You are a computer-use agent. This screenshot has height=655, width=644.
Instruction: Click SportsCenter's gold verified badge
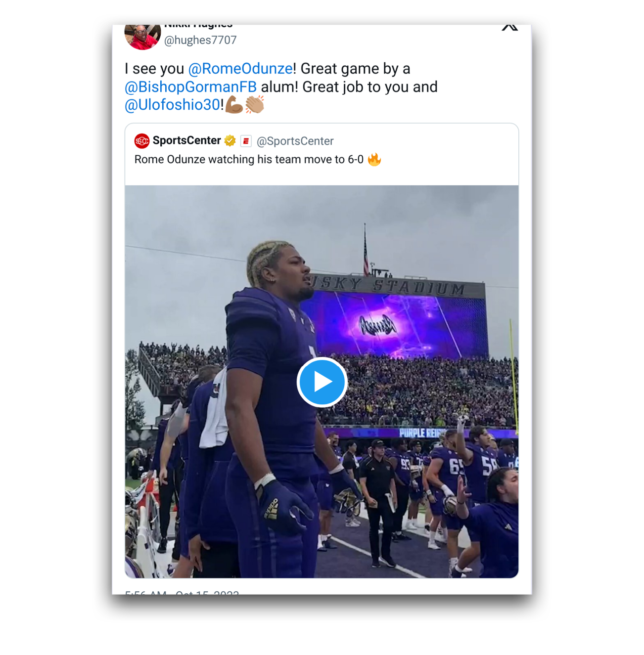point(230,141)
